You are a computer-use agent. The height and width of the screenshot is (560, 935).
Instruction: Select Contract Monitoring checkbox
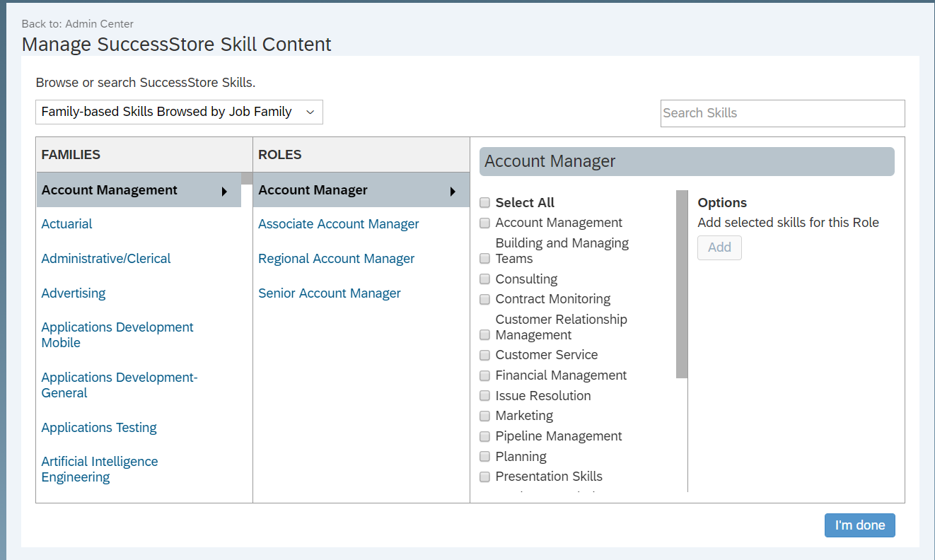coord(484,299)
